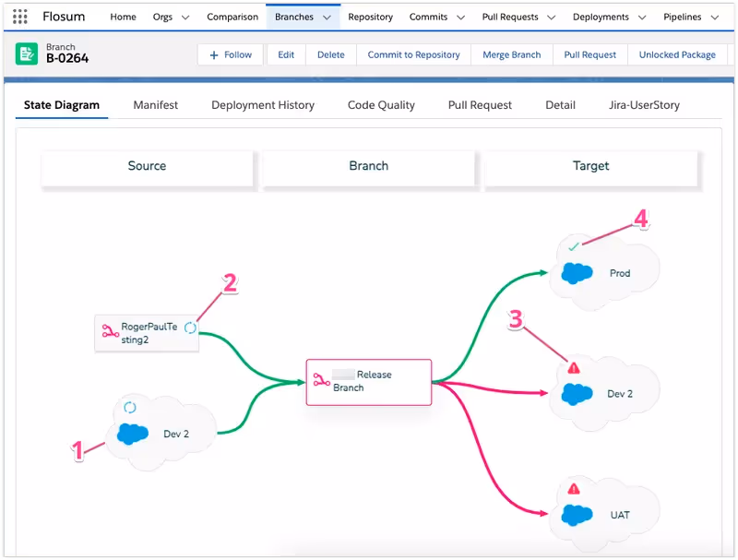Open the Deployments nav item
The image size is (738, 560).
click(x=601, y=17)
